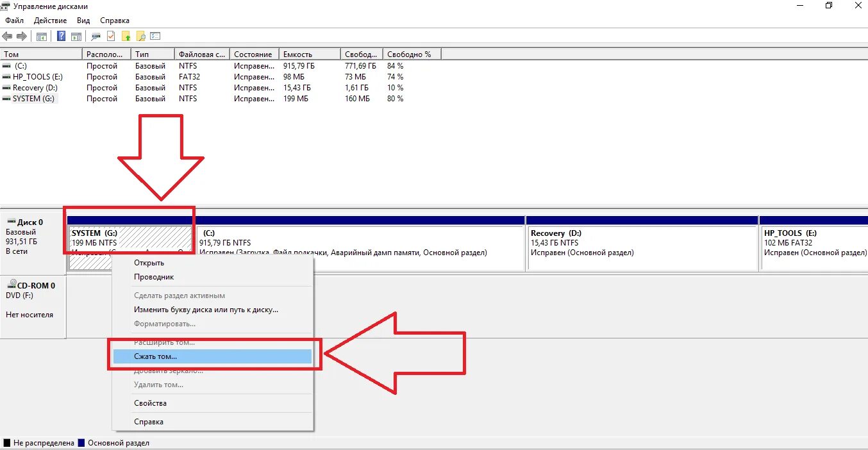Select the HP_TOOLS (E:) partition block

tap(814, 244)
